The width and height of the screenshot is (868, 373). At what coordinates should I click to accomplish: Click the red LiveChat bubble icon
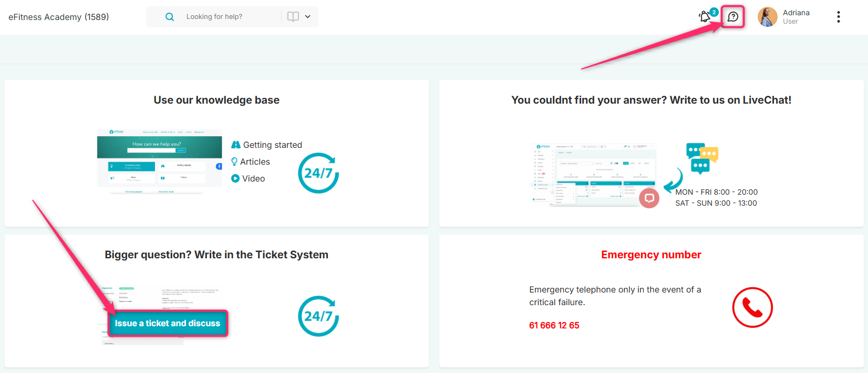coord(649,198)
